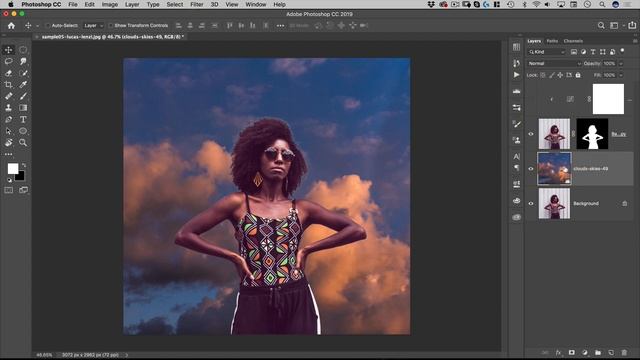
Task: Create a new layer
Action: [x=611, y=352]
